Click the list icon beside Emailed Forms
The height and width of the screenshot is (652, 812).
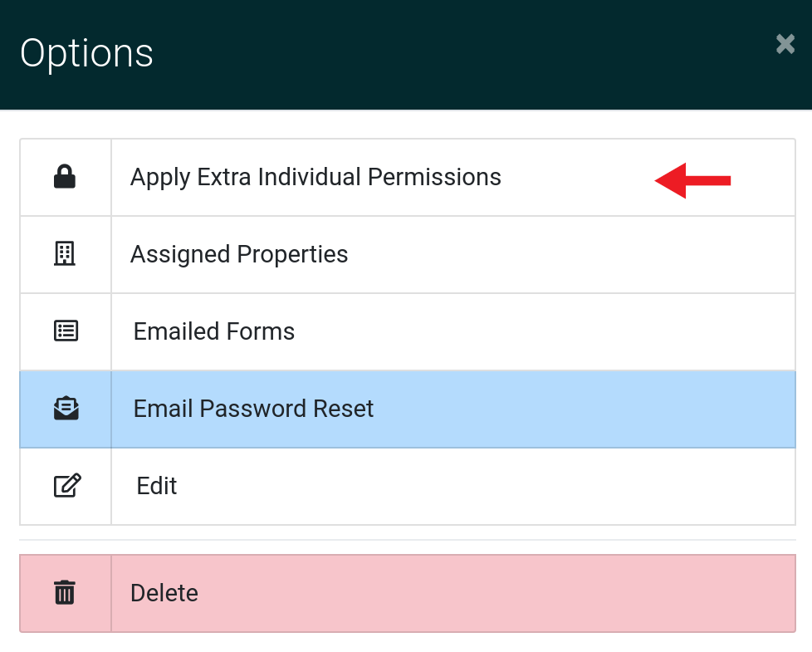66,331
